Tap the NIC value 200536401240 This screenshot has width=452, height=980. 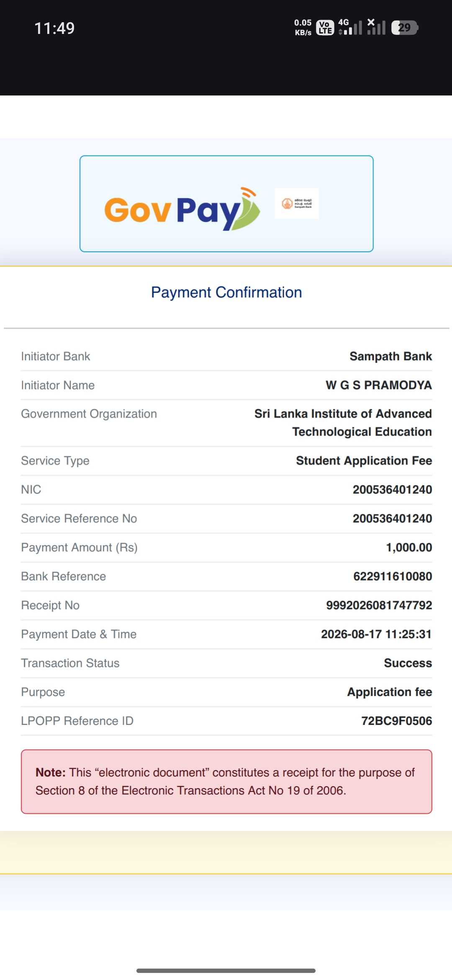tap(392, 490)
